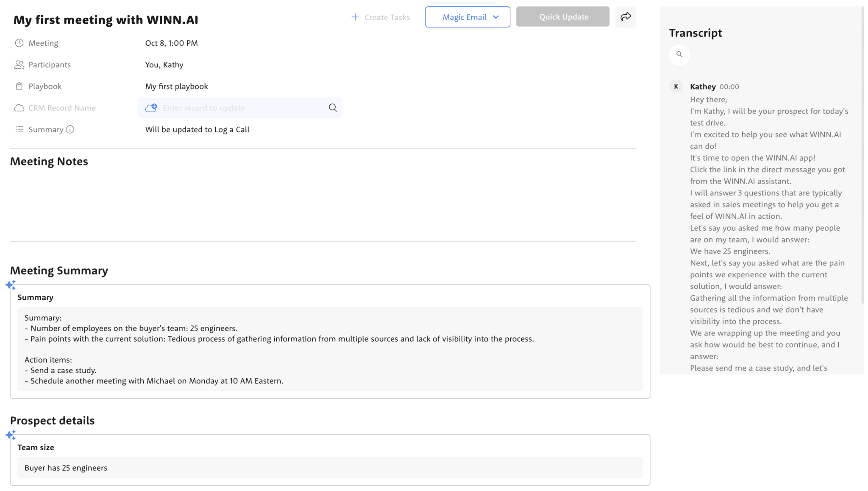Click the 'Hey there,' transcript line
This screenshot has height=491, width=868.
(x=709, y=99)
